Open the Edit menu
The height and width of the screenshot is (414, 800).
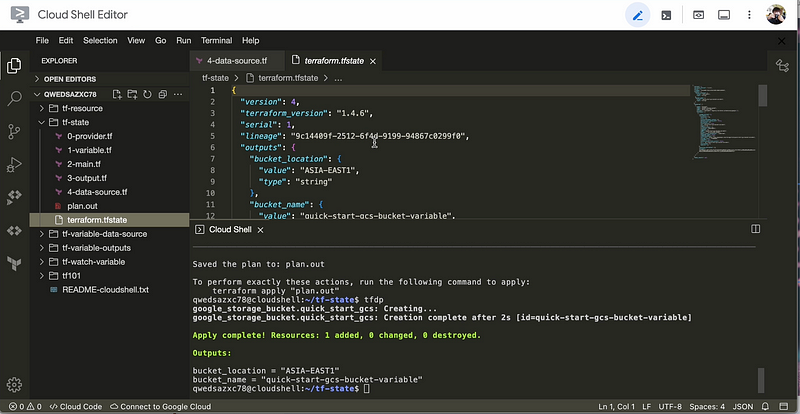coord(66,40)
